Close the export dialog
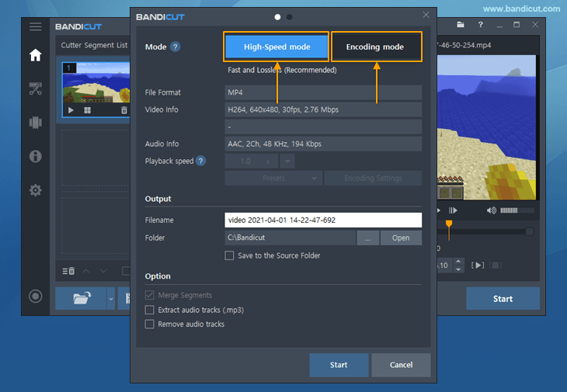567x392 pixels. (426, 15)
